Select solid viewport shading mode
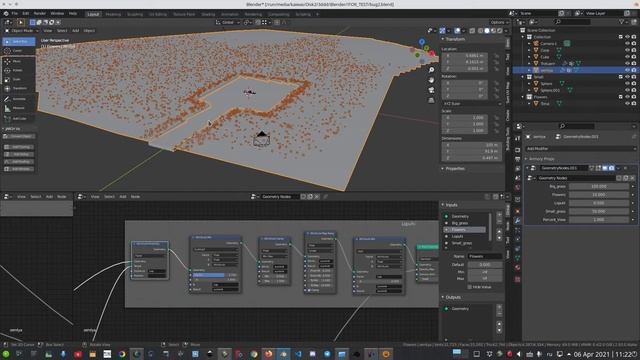 click(x=487, y=31)
